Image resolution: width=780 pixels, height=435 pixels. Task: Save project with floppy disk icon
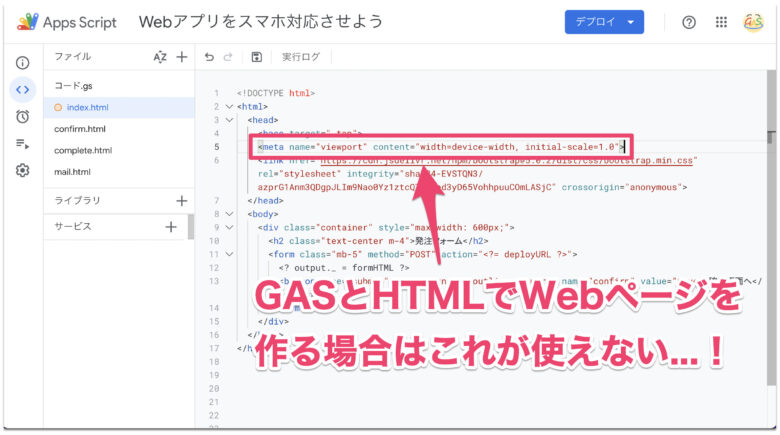tap(257, 57)
